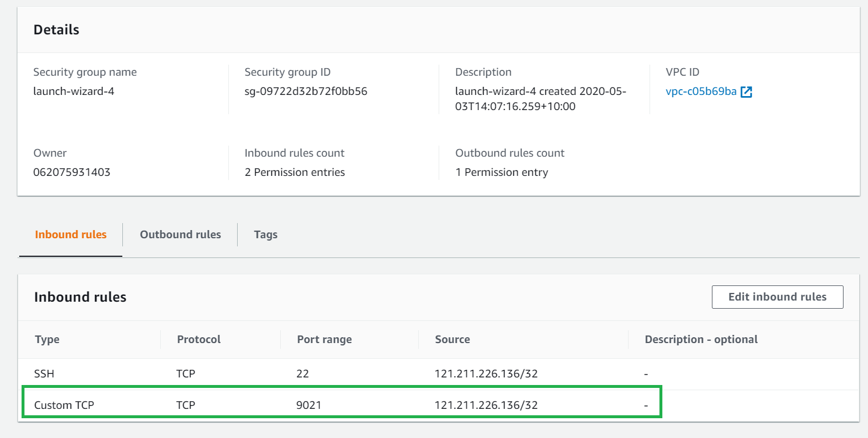Select the Custom TCP rule type cell
Image resolution: width=868 pixels, height=438 pixels.
pyautogui.click(x=64, y=405)
